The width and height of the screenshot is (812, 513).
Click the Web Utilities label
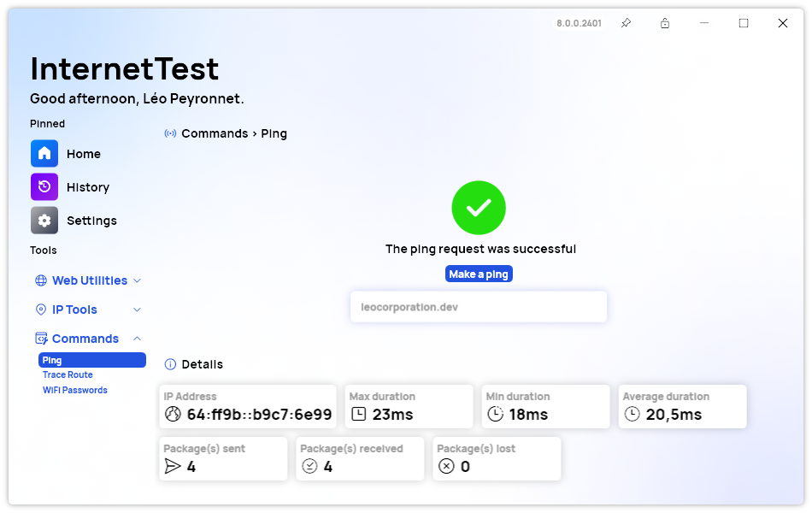point(90,280)
